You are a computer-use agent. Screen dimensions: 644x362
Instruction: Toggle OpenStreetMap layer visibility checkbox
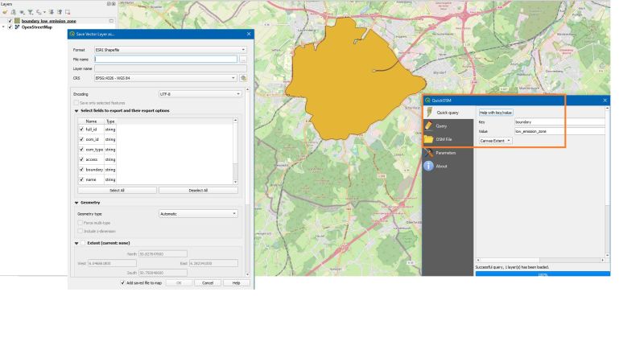pos(10,27)
